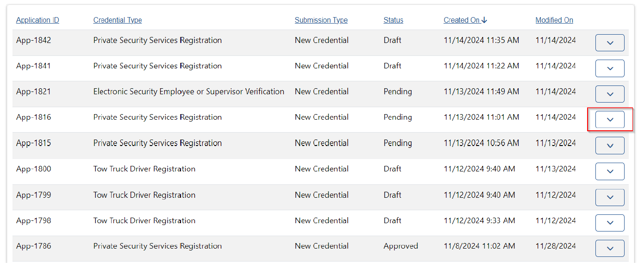Viewport: 644px width, 274px height.
Task: Click the Approved status of App-1786
Action: point(401,246)
